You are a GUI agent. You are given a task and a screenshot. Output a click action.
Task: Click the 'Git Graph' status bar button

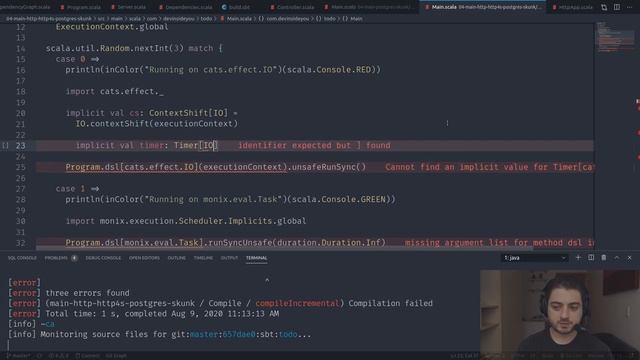(x=116, y=356)
